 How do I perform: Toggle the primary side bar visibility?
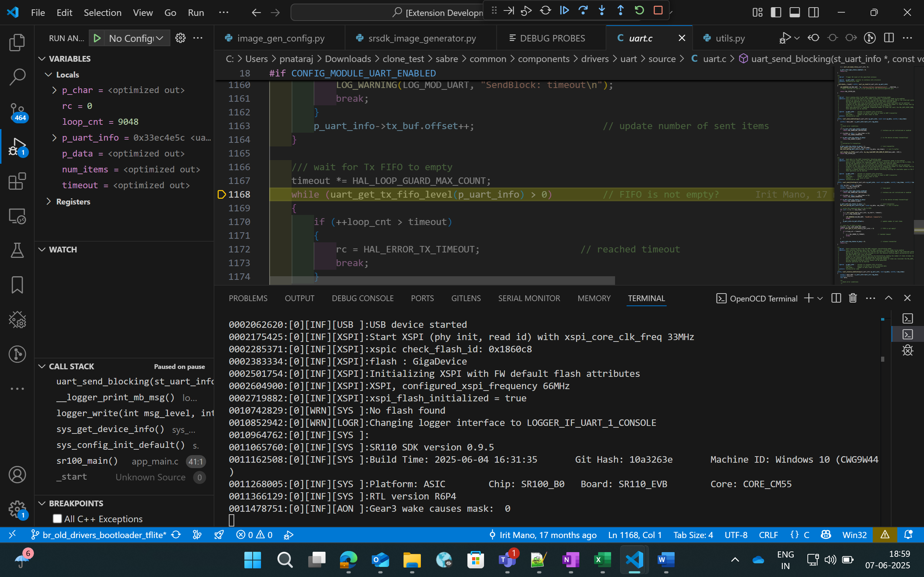pyautogui.click(x=776, y=12)
